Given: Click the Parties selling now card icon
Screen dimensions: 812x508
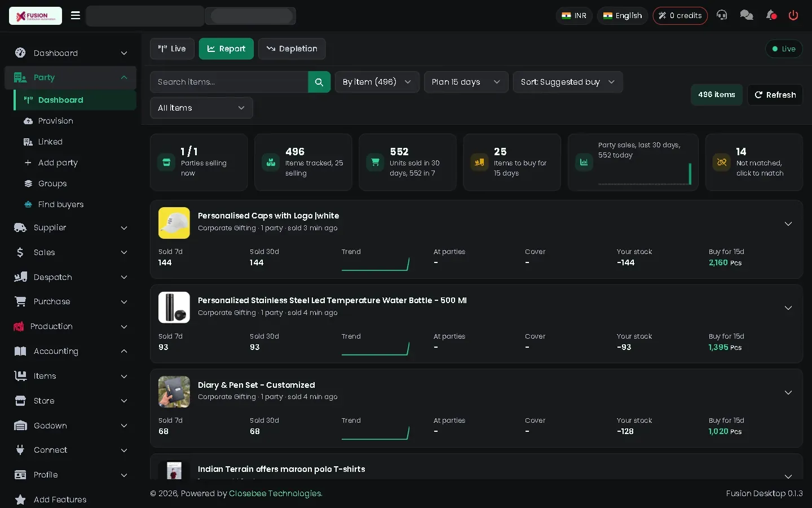Looking at the screenshot, I should point(166,163).
